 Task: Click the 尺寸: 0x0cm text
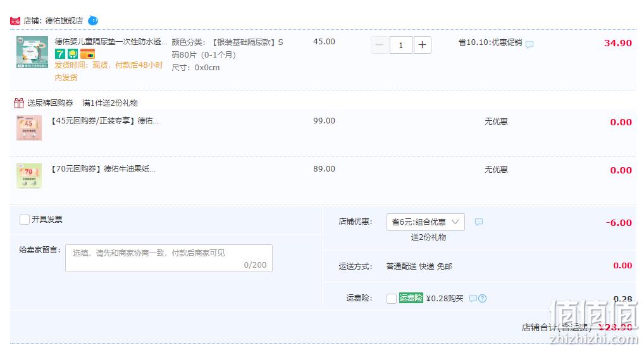[195, 67]
